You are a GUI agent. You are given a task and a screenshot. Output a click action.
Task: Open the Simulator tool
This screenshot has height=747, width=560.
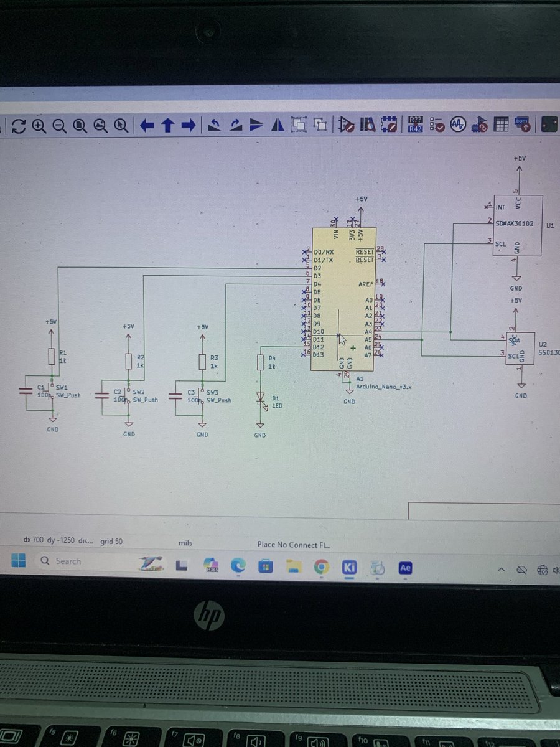point(459,124)
